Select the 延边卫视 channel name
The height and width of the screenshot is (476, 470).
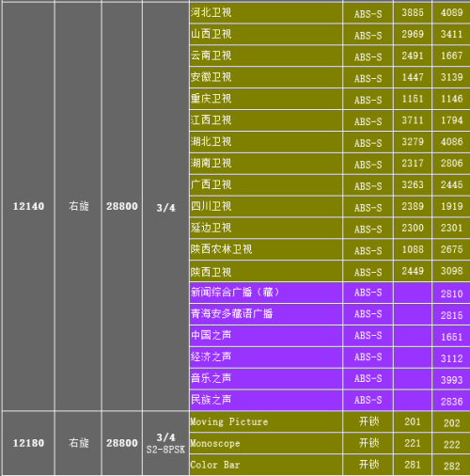[211, 228]
